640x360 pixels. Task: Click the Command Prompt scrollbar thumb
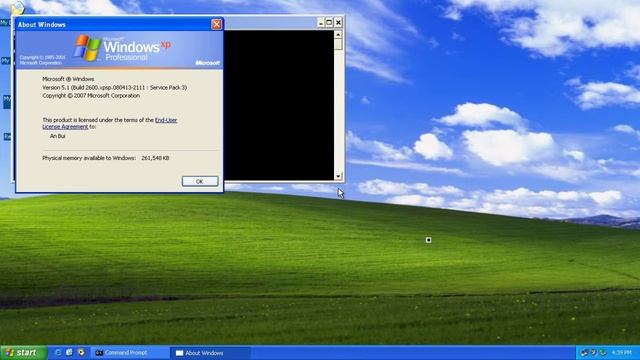pyautogui.click(x=338, y=44)
